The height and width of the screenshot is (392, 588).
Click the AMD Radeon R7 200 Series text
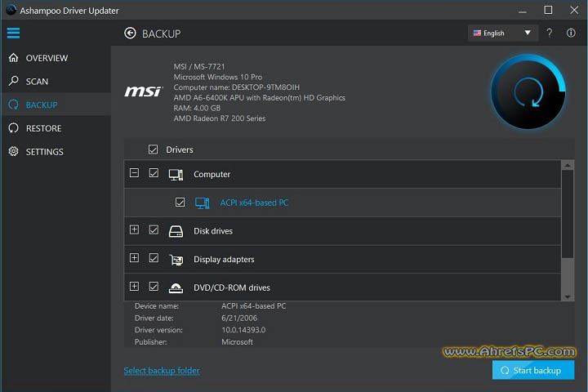tap(220, 118)
